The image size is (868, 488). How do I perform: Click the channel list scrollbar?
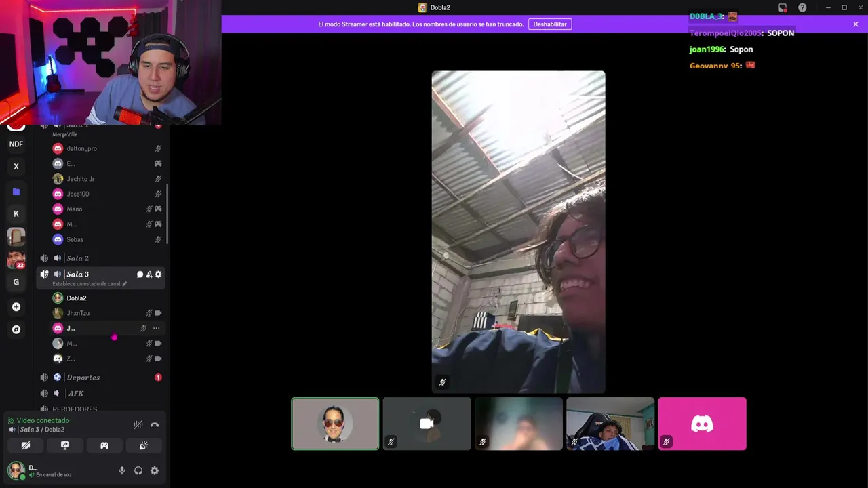coord(167,214)
